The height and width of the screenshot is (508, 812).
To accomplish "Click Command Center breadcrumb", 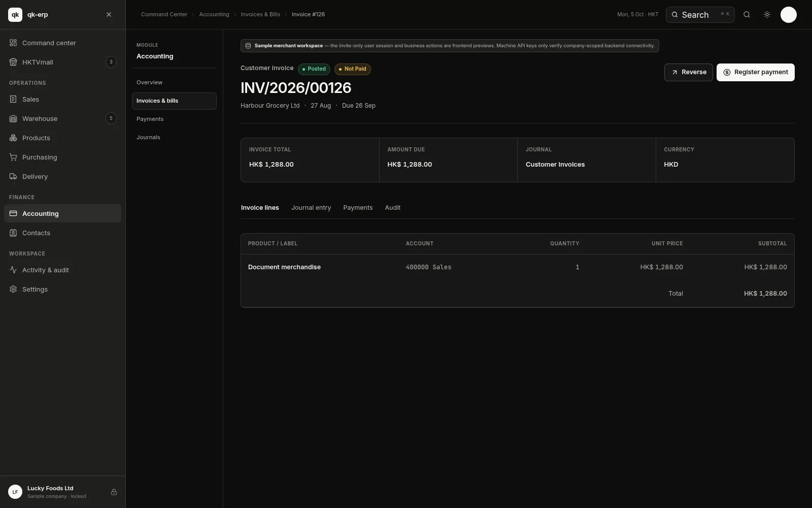I will (x=164, y=14).
